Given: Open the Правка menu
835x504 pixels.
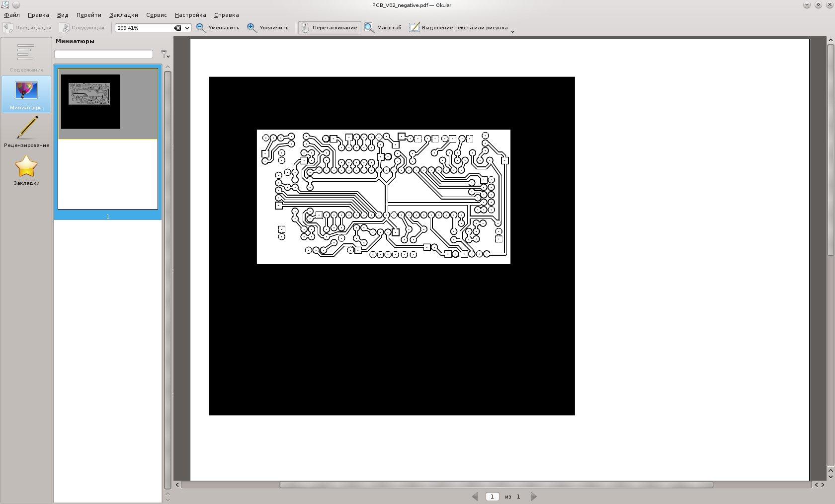Looking at the screenshot, I should pyautogui.click(x=38, y=15).
